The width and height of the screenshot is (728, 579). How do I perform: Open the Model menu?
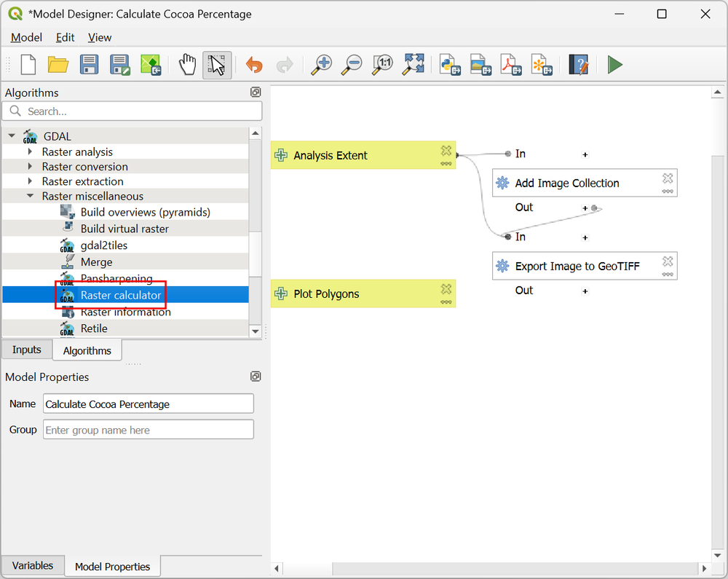pyautogui.click(x=26, y=37)
